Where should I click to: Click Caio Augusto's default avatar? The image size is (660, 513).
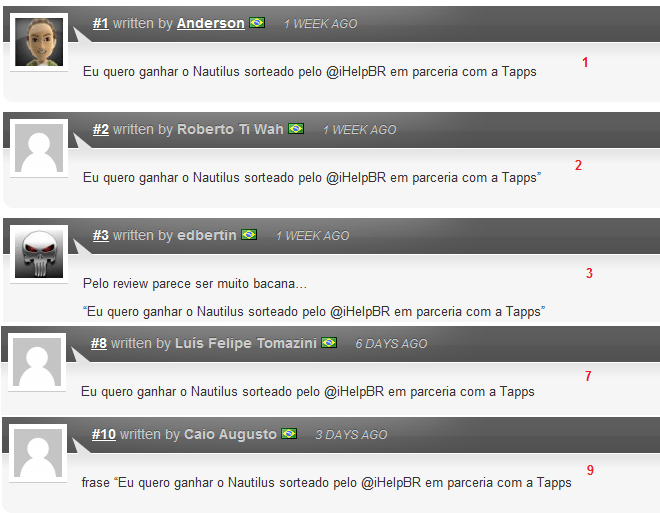pyautogui.click(x=38, y=453)
